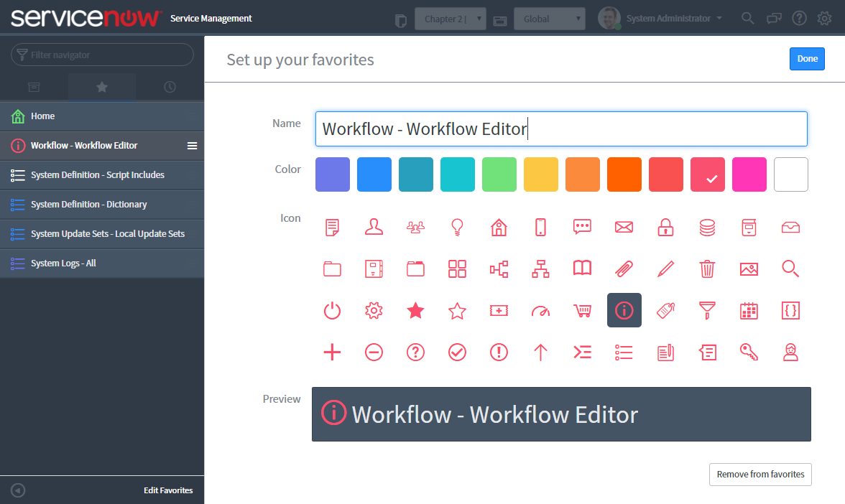Pick the plus sign icon
The height and width of the screenshot is (504, 845).
332,352
